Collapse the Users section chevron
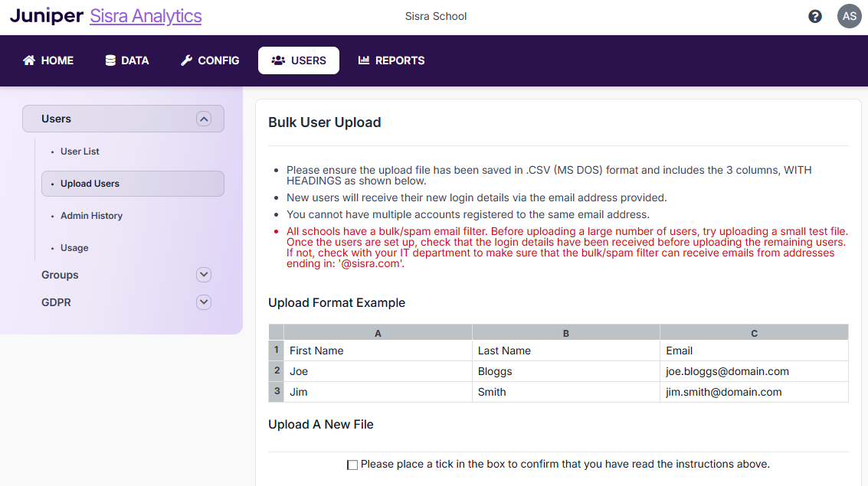This screenshot has height=486, width=868. point(203,119)
